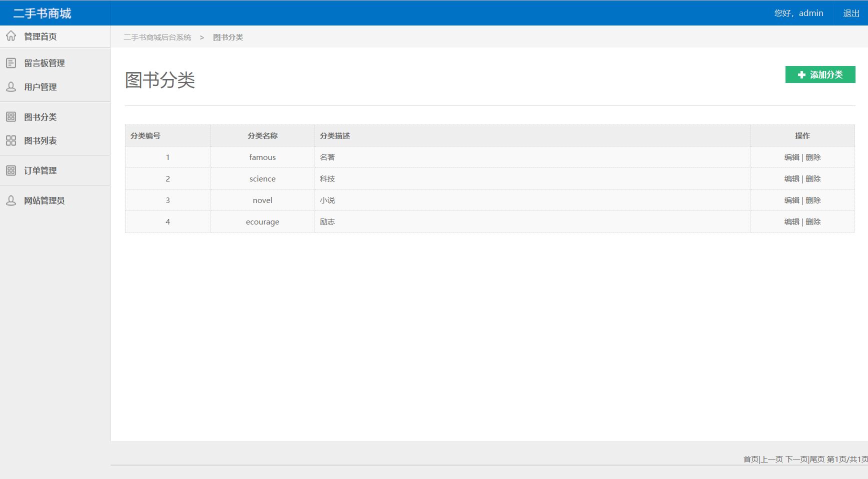Image resolution: width=868 pixels, height=479 pixels.
Task: Click the plus icon on 添加分类 button
Action: 801,74
